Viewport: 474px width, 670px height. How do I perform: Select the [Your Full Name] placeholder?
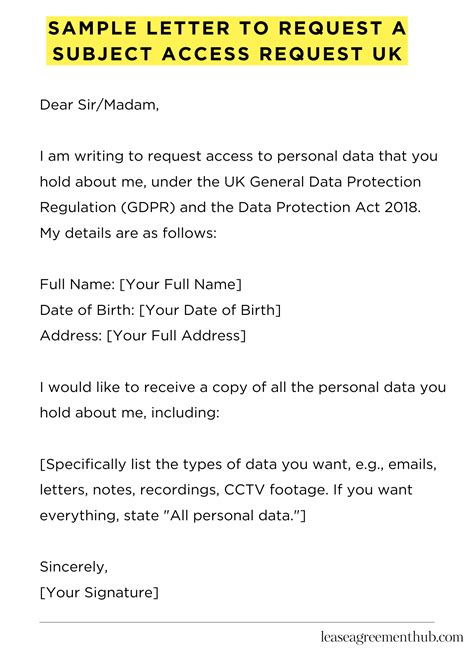click(180, 284)
